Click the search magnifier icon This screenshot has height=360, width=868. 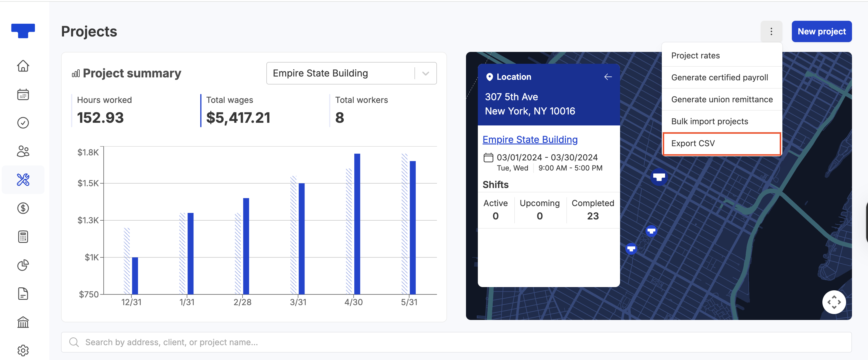74,342
